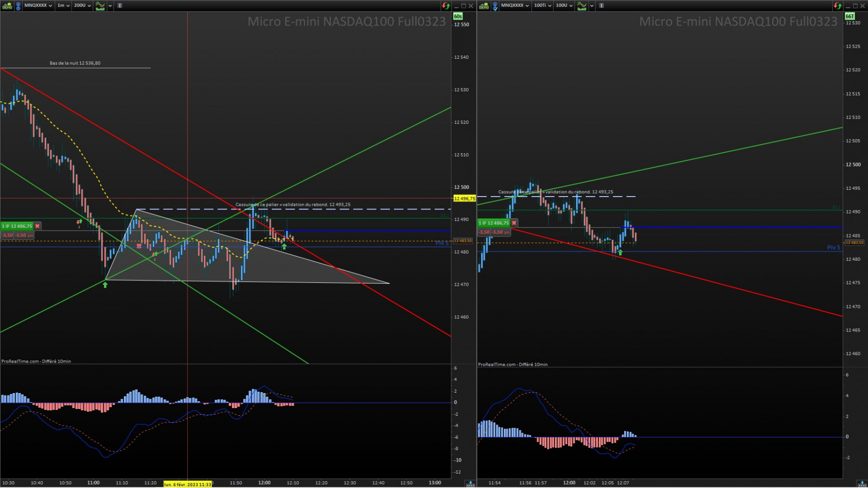Click 'Cassure de ce palier' annotation in right chart
The image size is (868, 488).
(x=556, y=192)
